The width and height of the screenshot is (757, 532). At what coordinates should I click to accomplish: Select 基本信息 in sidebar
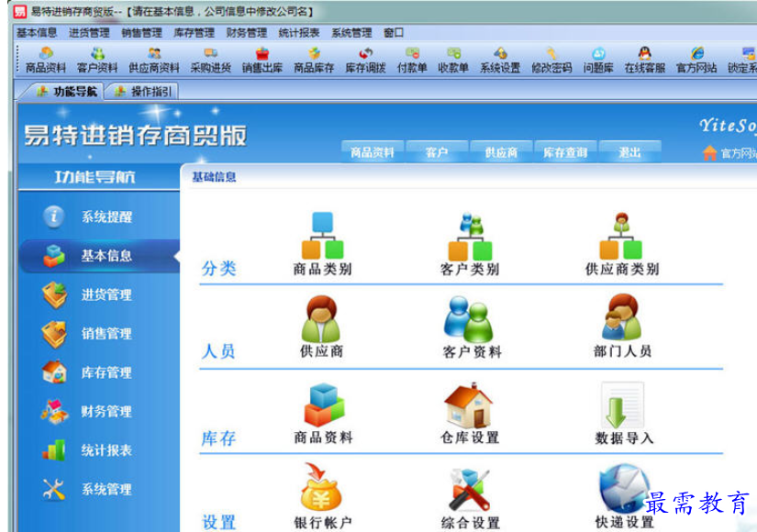pyautogui.click(x=99, y=256)
